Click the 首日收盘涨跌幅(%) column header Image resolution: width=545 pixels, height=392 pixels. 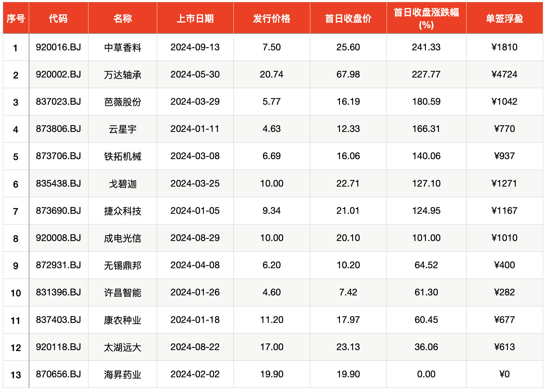pos(426,18)
